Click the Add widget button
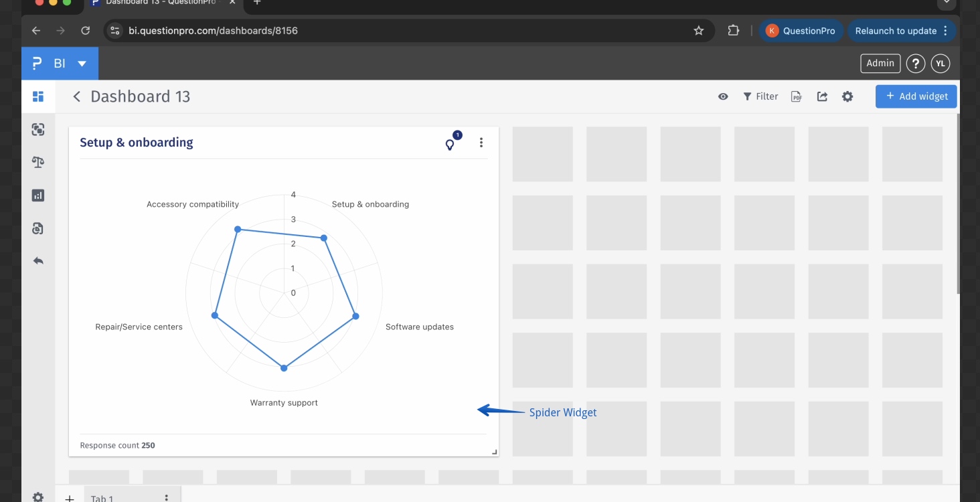This screenshot has height=502, width=980. tap(916, 96)
